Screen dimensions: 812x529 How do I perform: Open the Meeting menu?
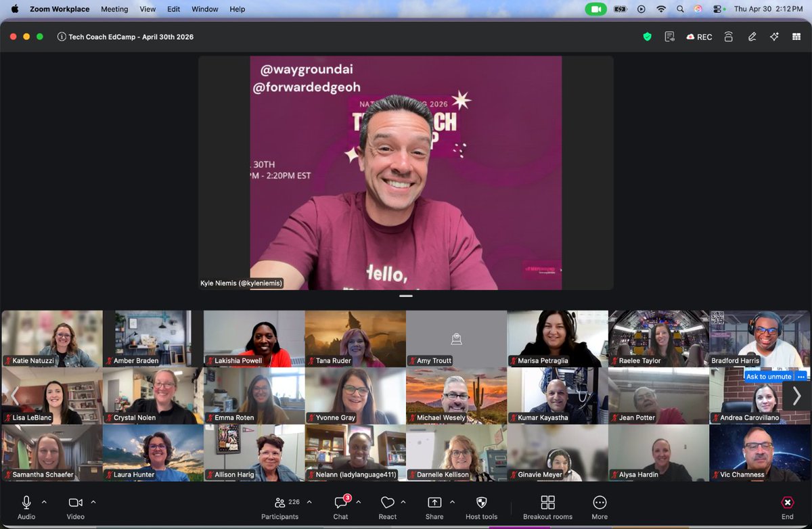114,9
